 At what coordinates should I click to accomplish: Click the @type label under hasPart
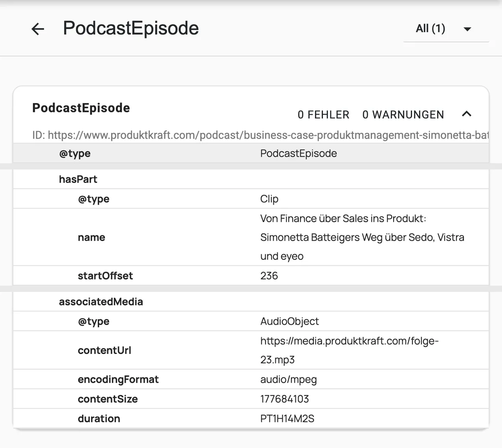point(94,199)
